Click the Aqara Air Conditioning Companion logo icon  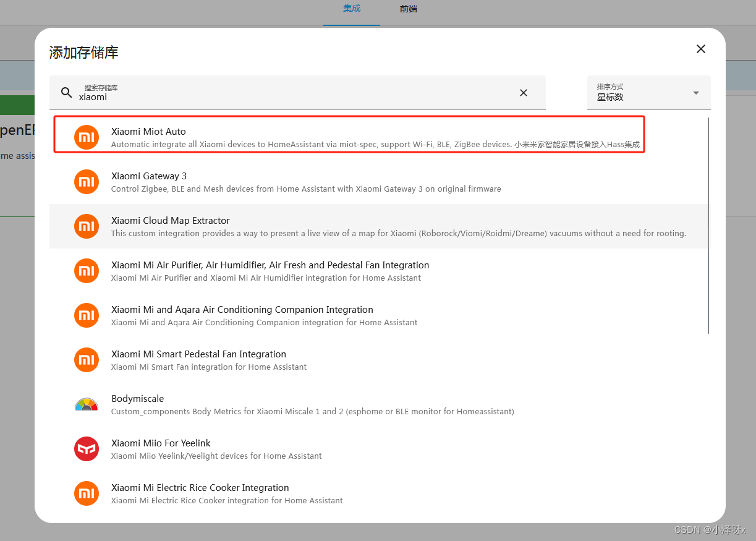click(x=87, y=315)
